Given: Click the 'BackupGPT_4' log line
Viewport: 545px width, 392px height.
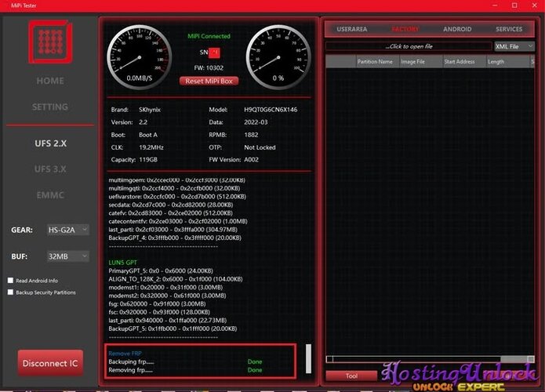Looking at the screenshot, I should click(x=175, y=238).
